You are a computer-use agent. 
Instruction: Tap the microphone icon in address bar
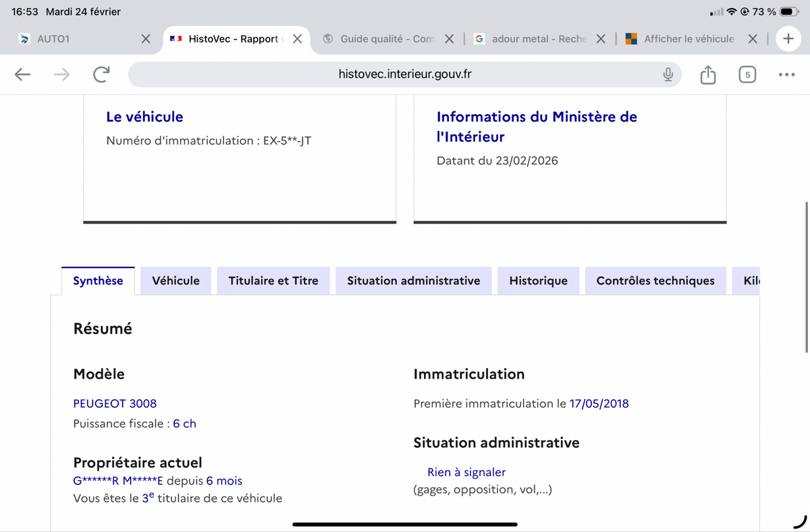tap(668, 74)
